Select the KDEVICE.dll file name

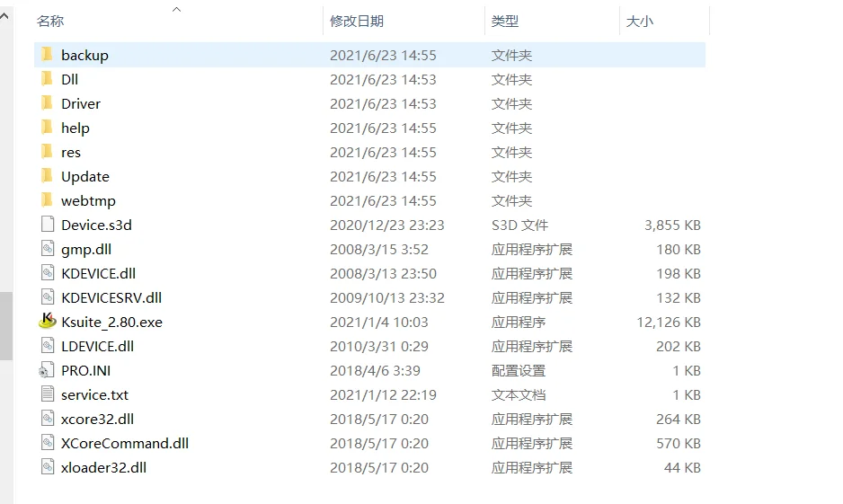pos(98,273)
